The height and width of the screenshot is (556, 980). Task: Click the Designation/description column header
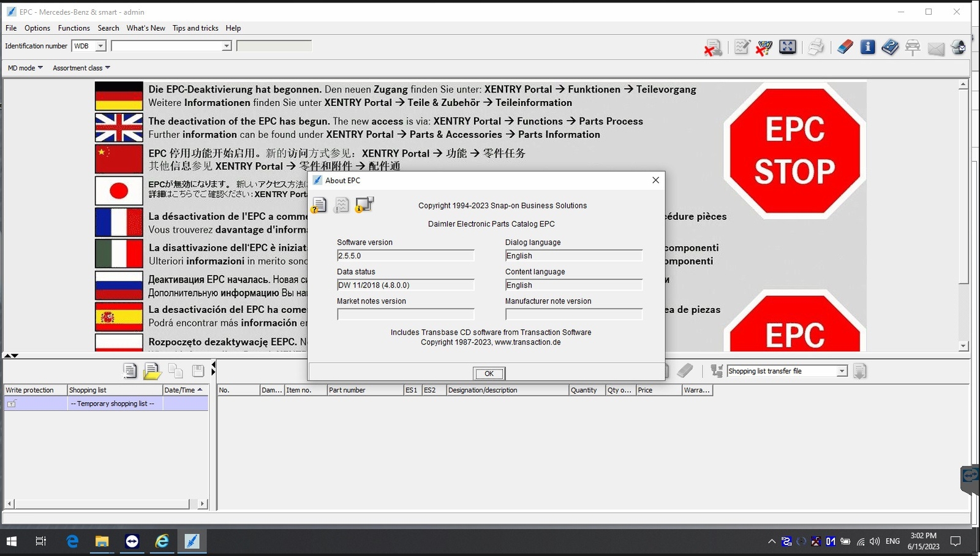(x=507, y=390)
